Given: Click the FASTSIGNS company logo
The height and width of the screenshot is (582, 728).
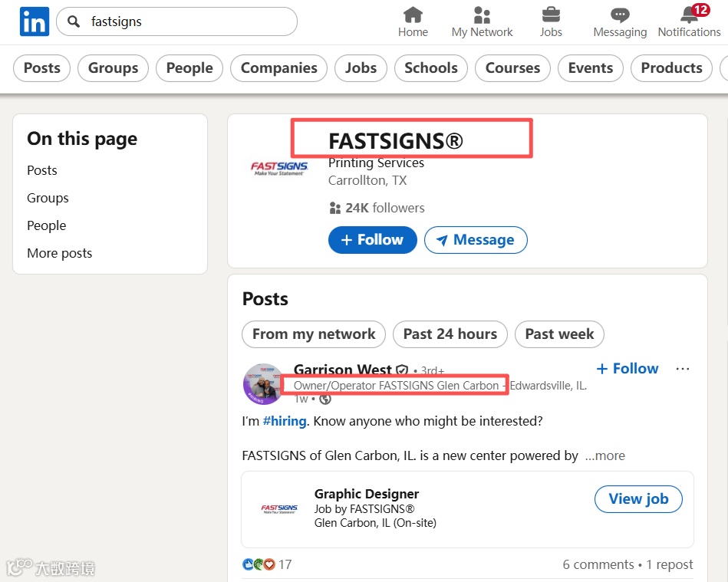Looking at the screenshot, I should [279, 168].
